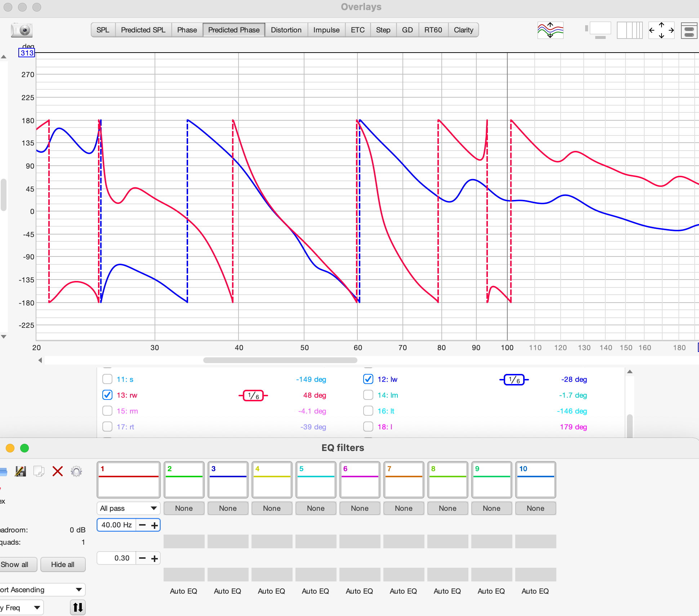The width and height of the screenshot is (699, 616).
Task: Open the Sort Ascending dropdown
Action: 42,590
